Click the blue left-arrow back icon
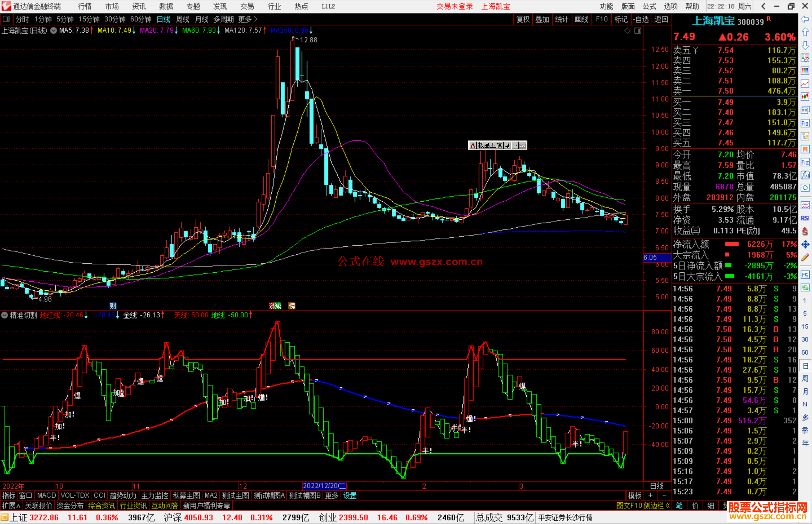Screen dimensions: 812x524 [x=805, y=19]
